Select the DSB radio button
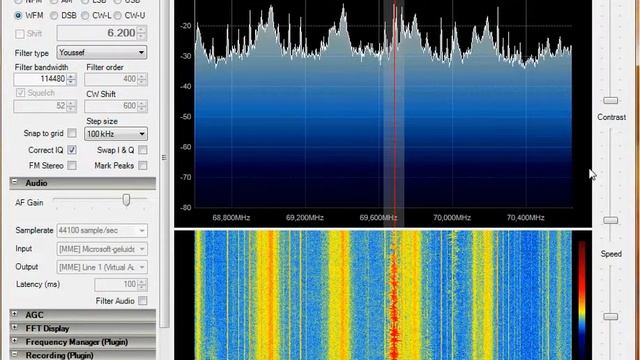The image size is (640, 360). (x=54, y=16)
